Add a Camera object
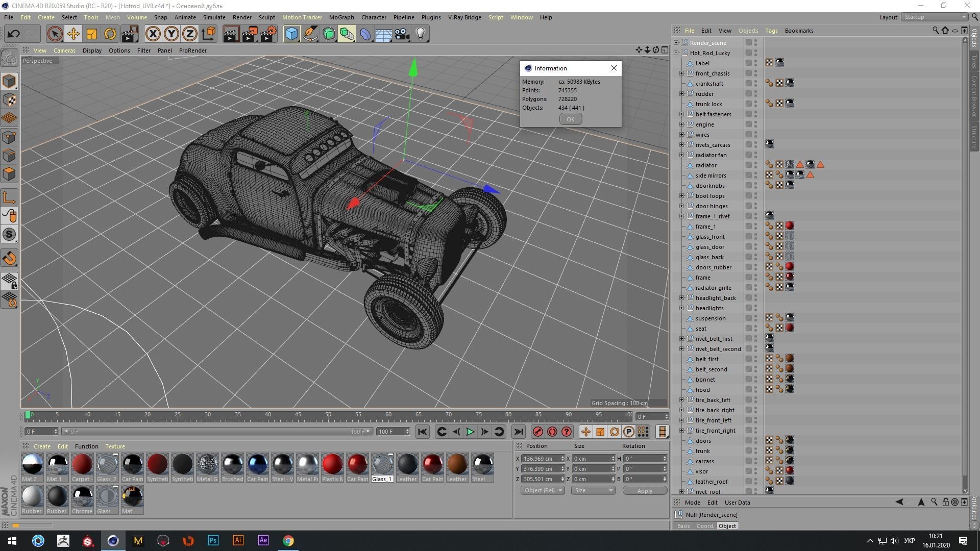 [x=402, y=34]
